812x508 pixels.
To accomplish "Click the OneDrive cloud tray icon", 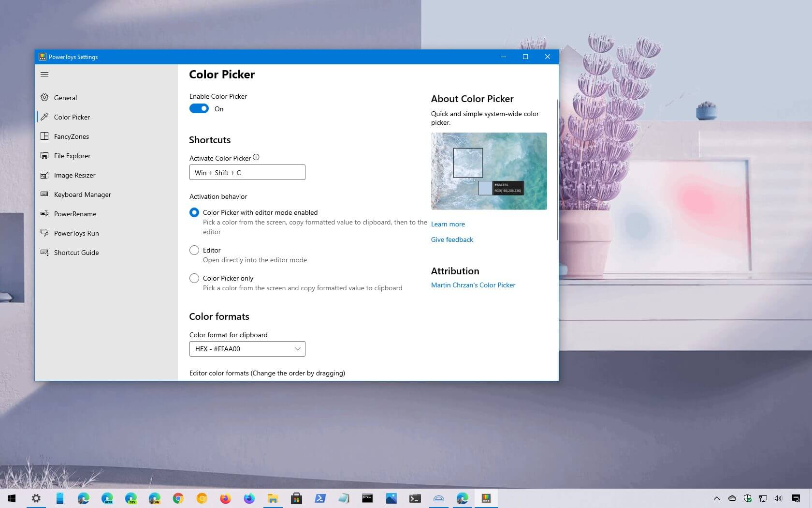I will tap(732, 498).
